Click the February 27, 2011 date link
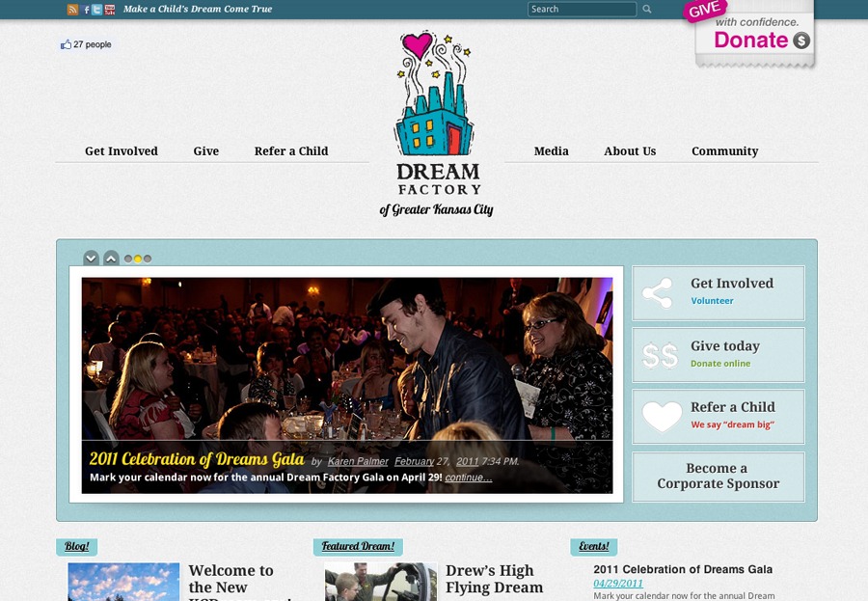Screen dimensions: 868x601 pos(436,461)
